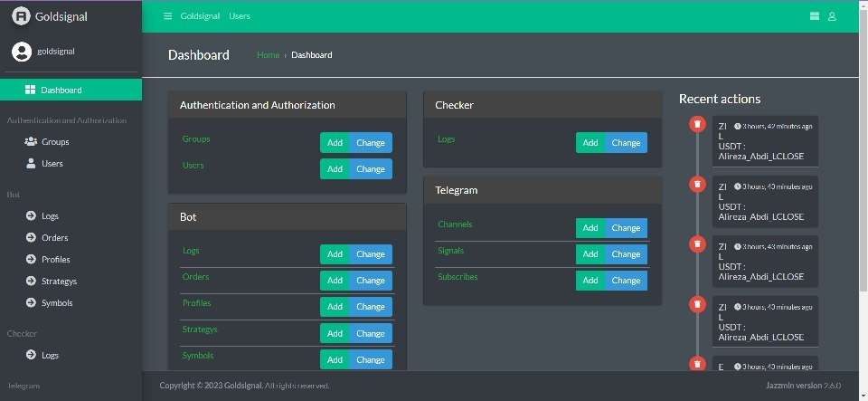Viewport: 868px width, 401px height.
Task: Open the Strategys link in Bot card
Action: pyautogui.click(x=200, y=329)
